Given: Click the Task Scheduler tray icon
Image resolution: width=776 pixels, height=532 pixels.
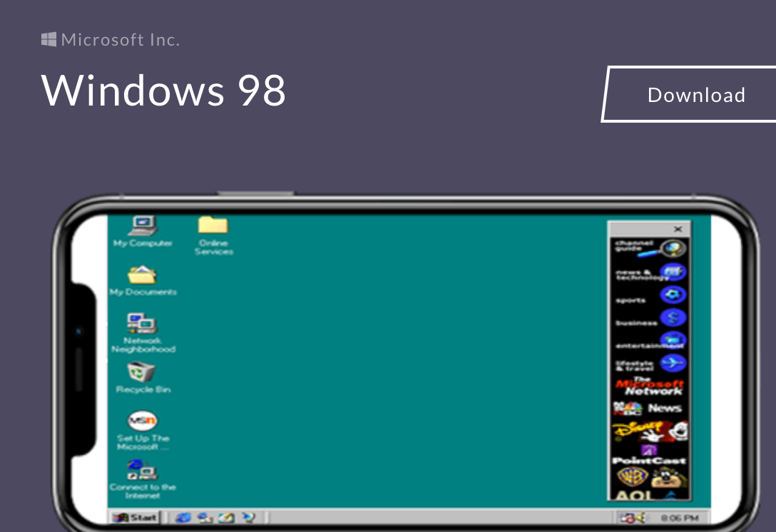Looking at the screenshot, I should click(x=627, y=518).
